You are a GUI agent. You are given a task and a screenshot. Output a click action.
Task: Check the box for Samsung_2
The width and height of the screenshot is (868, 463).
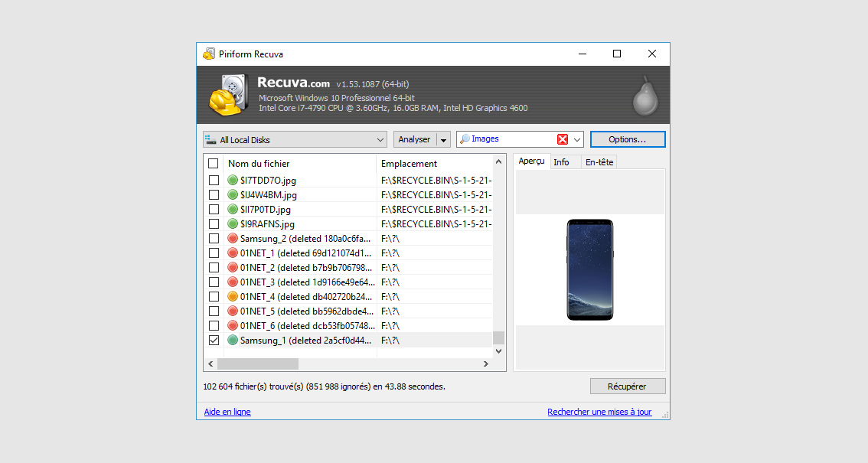pos(214,239)
